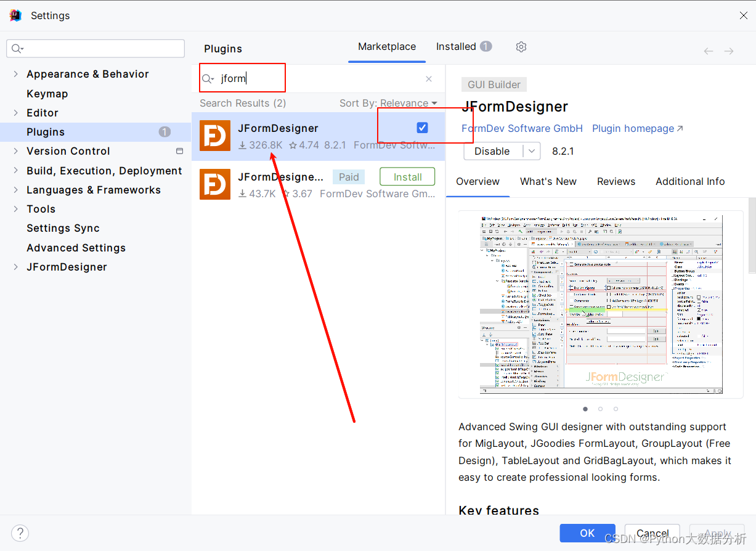This screenshot has width=756, height=551.
Task: Open the Disable button dropdown arrow
Action: tap(532, 151)
